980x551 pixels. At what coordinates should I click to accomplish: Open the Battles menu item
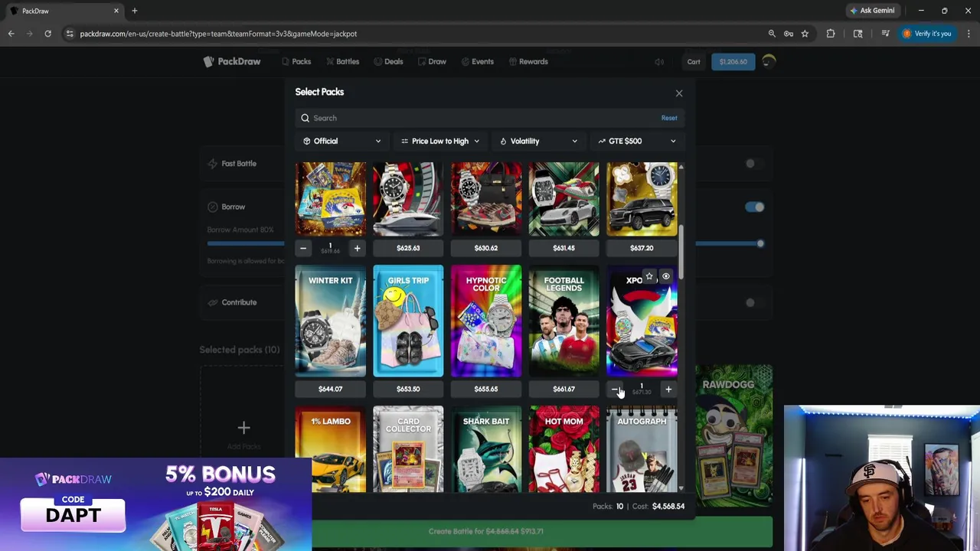coord(342,61)
